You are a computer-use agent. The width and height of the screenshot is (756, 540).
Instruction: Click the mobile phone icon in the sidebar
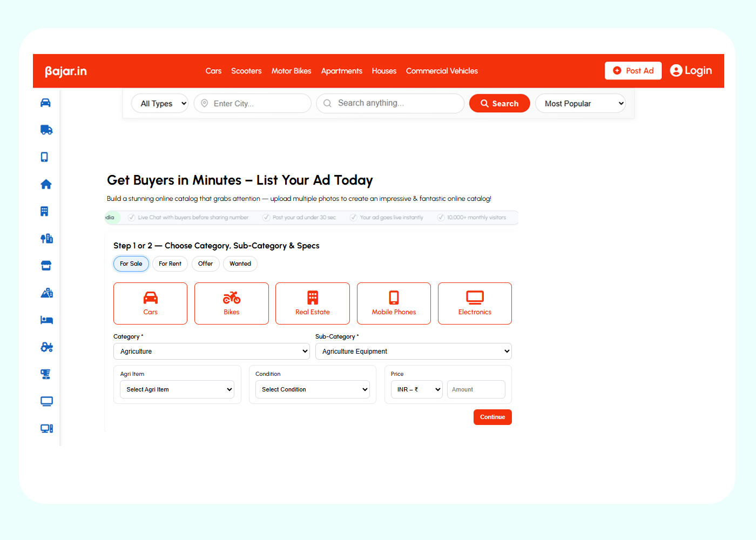click(x=46, y=157)
